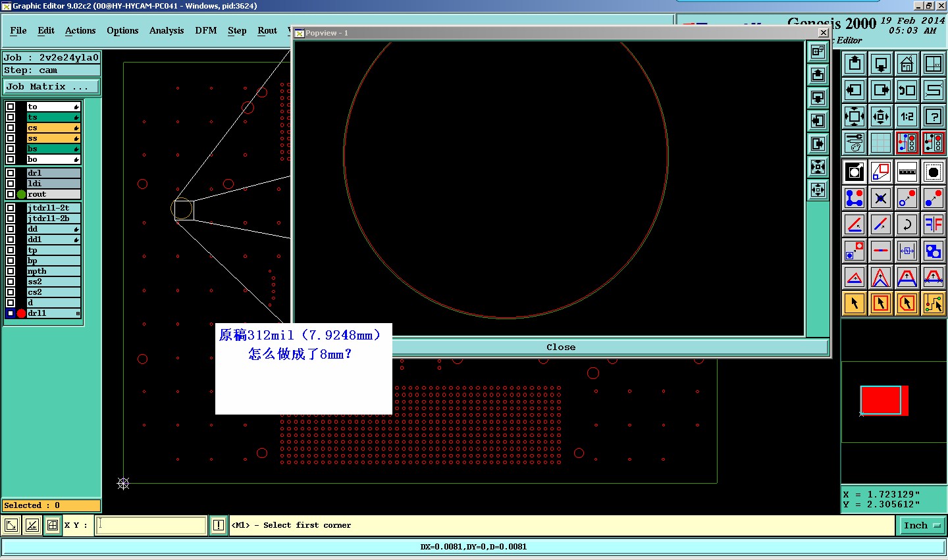The height and width of the screenshot is (560, 948).
Task: Open the DFM menu
Action: coord(205,30)
